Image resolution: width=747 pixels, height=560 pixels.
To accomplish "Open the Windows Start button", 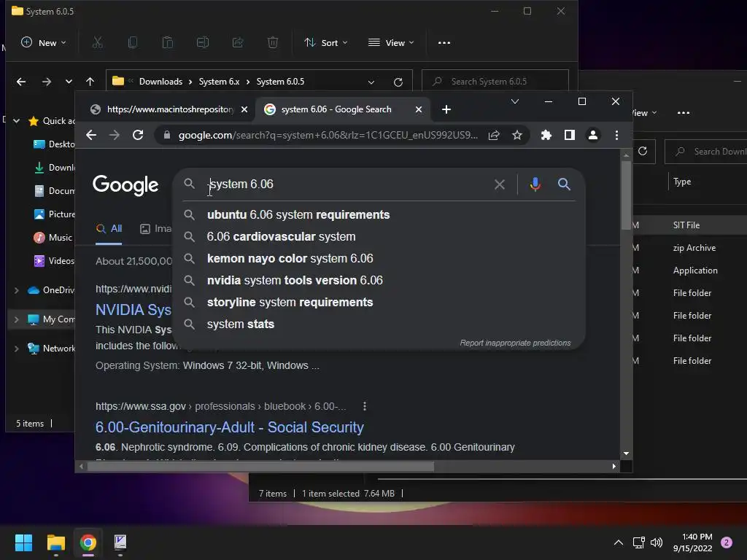I will (23, 542).
